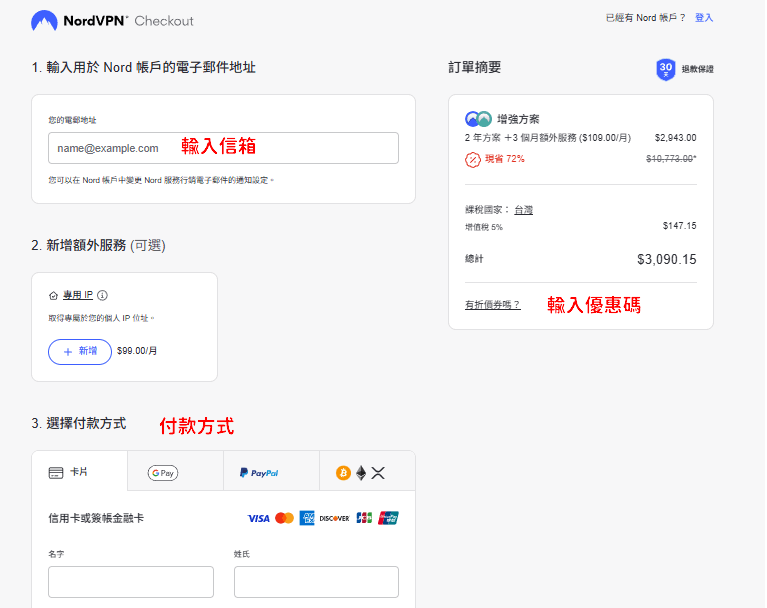Click the $147.15 VAT amount
This screenshot has width=767, height=608.
(679, 226)
